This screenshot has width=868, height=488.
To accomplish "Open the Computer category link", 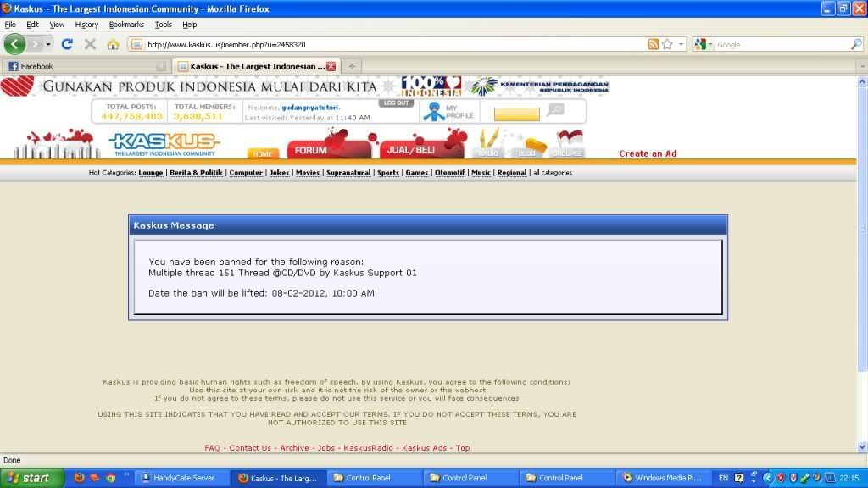I will coord(246,173).
